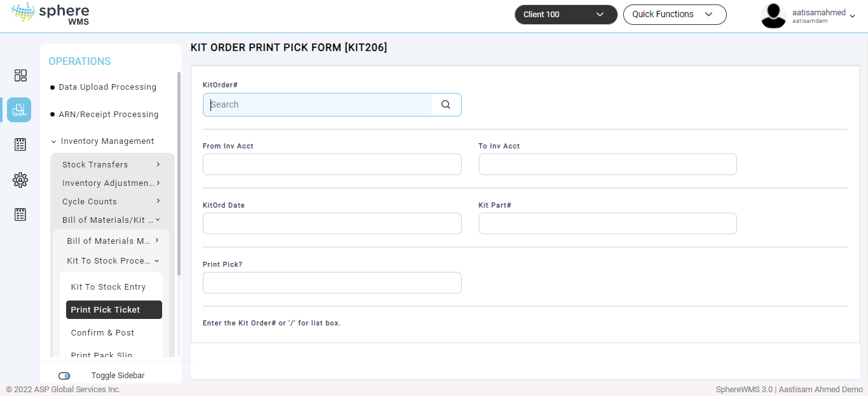Click the Kit Part# field
This screenshot has width=868, height=396.
click(607, 223)
